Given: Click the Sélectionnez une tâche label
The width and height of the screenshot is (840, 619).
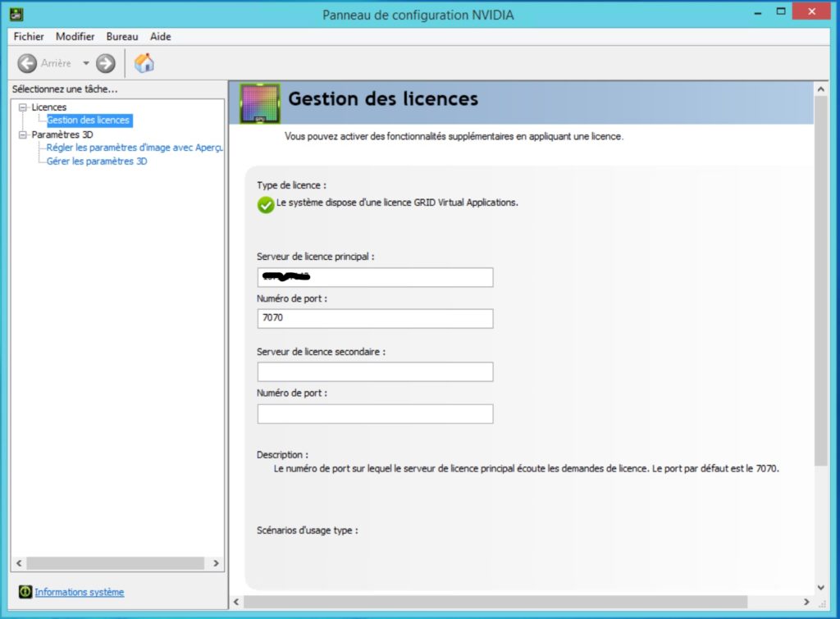Looking at the screenshot, I should (65, 89).
